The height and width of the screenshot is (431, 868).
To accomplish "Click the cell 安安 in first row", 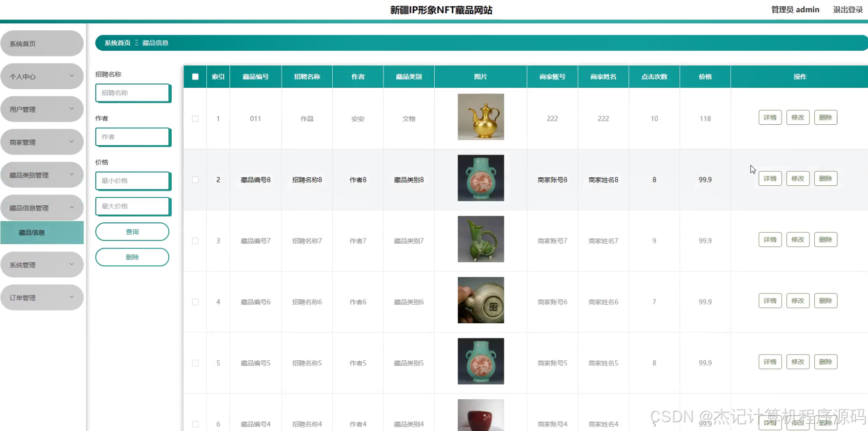I will pos(358,118).
